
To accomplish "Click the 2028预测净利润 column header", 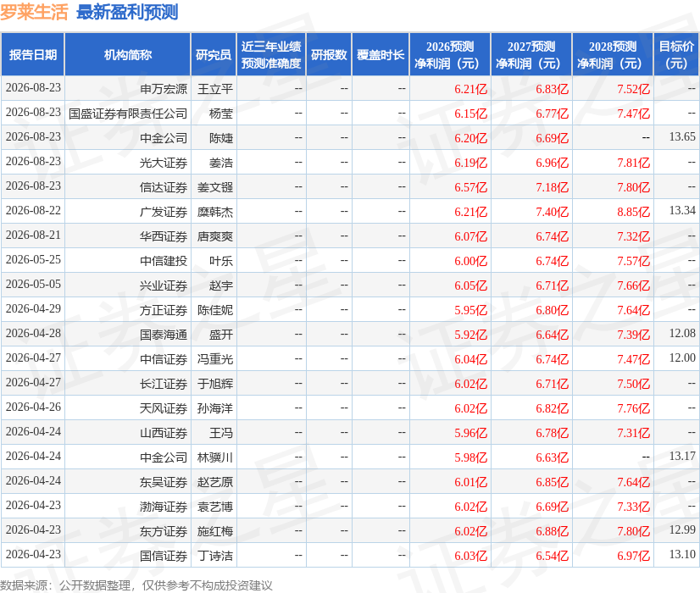I will [x=613, y=55].
